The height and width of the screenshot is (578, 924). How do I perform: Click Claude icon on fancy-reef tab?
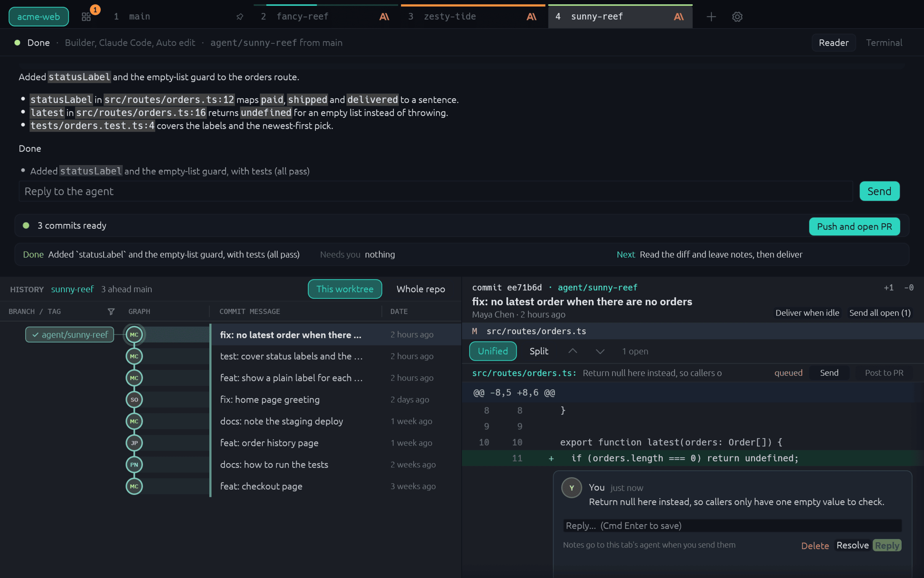[384, 17]
